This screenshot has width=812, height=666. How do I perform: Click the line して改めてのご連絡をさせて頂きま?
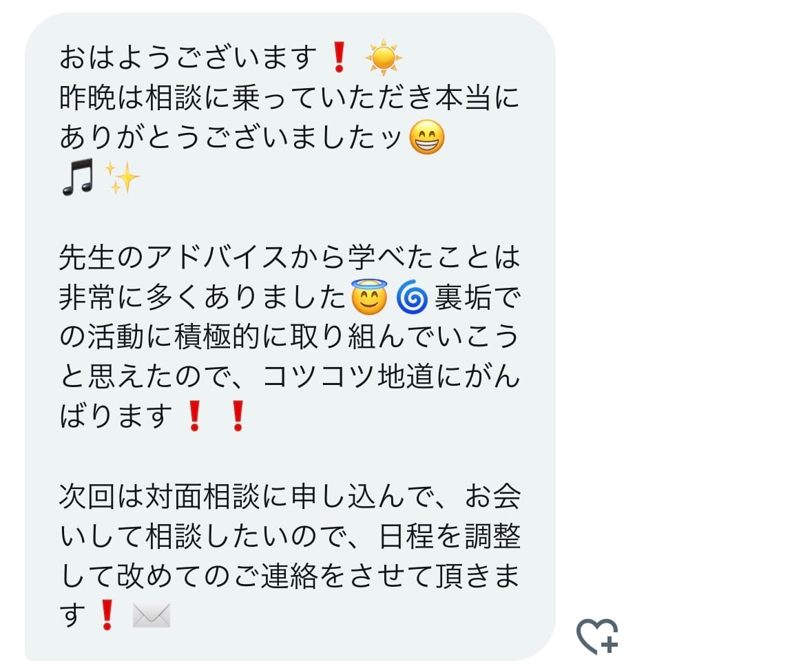(x=289, y=576)
